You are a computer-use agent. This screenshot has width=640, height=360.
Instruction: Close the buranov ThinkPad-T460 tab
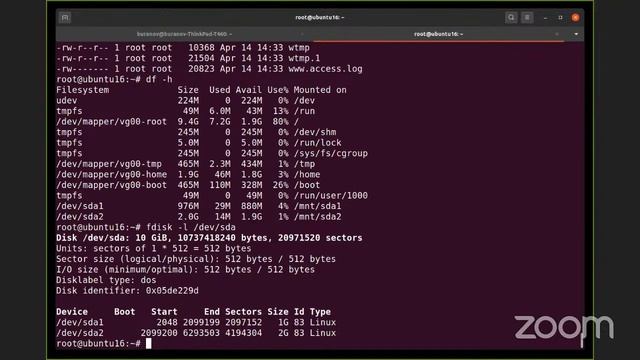point(302,34)
